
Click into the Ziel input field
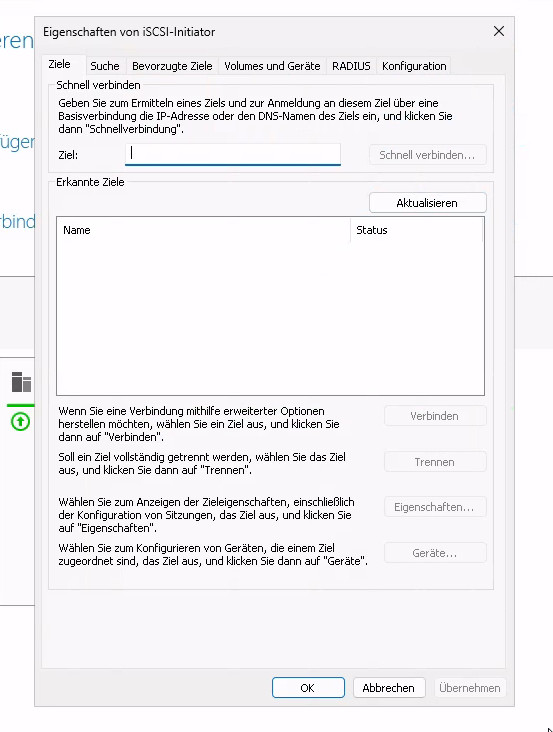[233, 154]
